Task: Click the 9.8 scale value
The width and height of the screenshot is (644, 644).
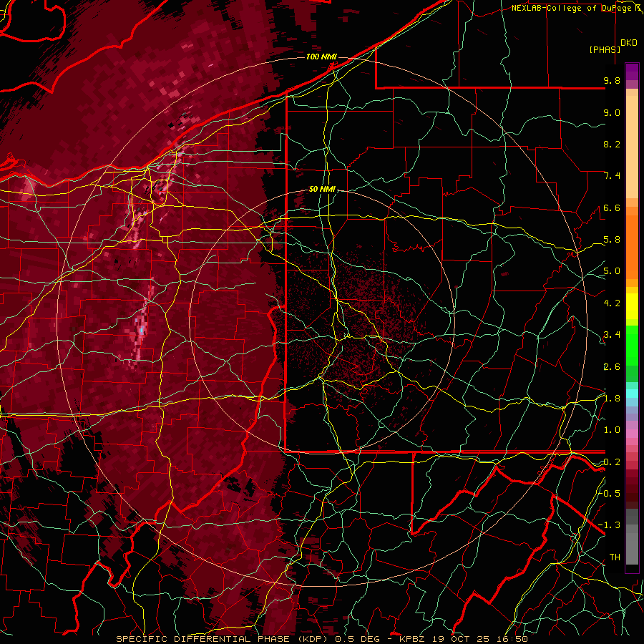Action: click(x=612, y=80)
